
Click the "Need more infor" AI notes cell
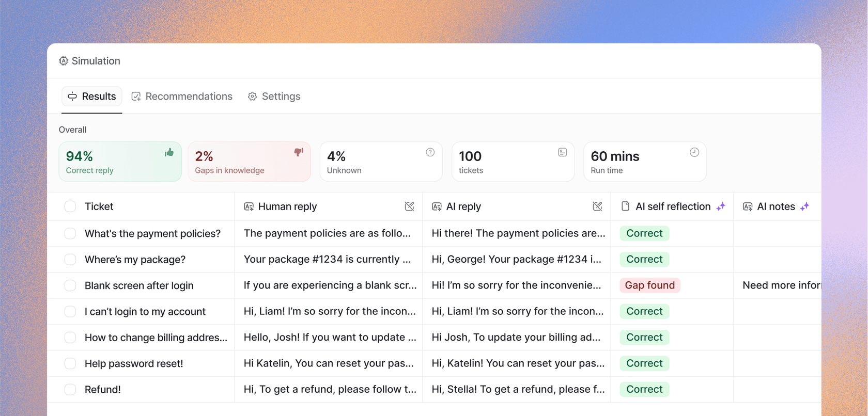pyautogui.click(x=780, y=285)
